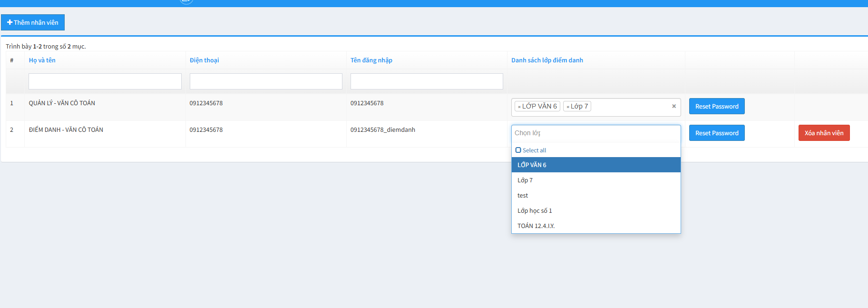The height and width of the screenshot is (308, 868).
Task: Sort table by Điện thoại column
Action: [x=204, y=60]
